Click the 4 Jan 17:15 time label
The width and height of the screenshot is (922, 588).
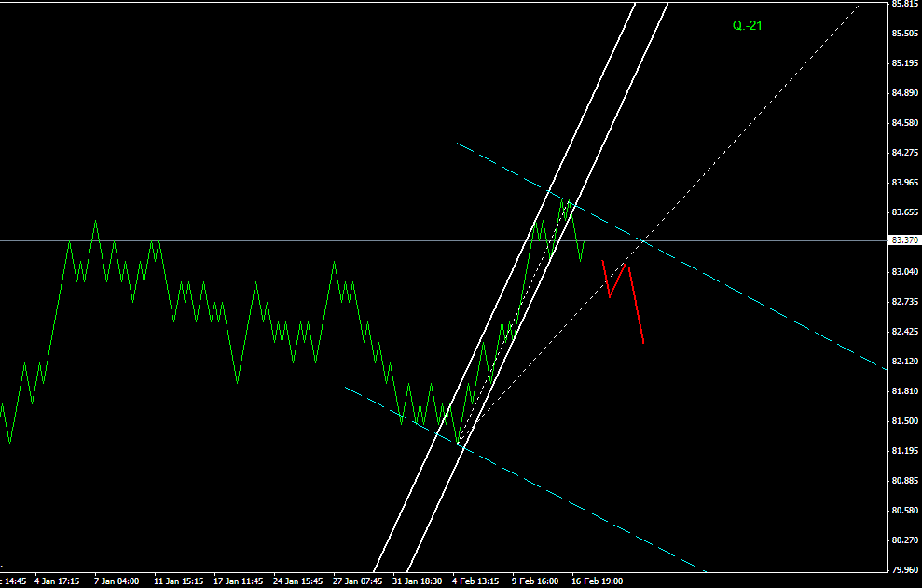click(x=57, y=581)
